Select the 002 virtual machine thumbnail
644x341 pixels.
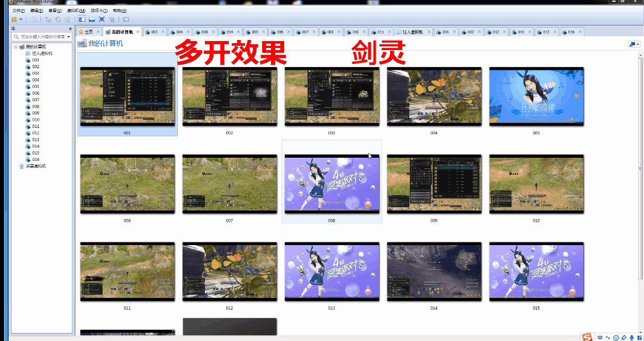[229, 96]
